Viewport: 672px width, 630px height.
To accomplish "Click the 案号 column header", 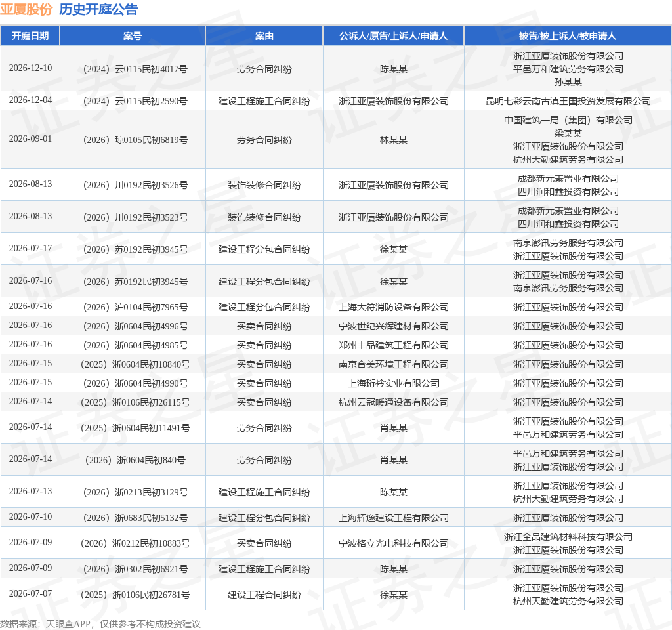I will click(133, 36).
